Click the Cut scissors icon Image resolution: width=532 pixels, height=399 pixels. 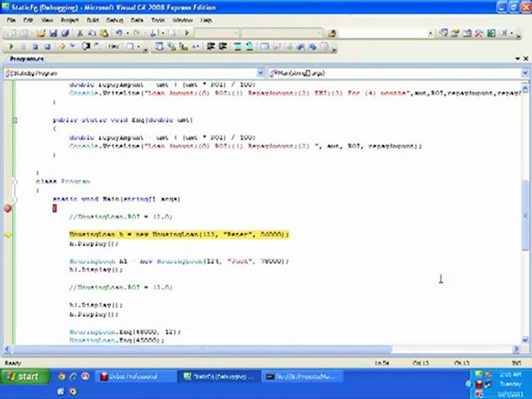coord(80,33)
